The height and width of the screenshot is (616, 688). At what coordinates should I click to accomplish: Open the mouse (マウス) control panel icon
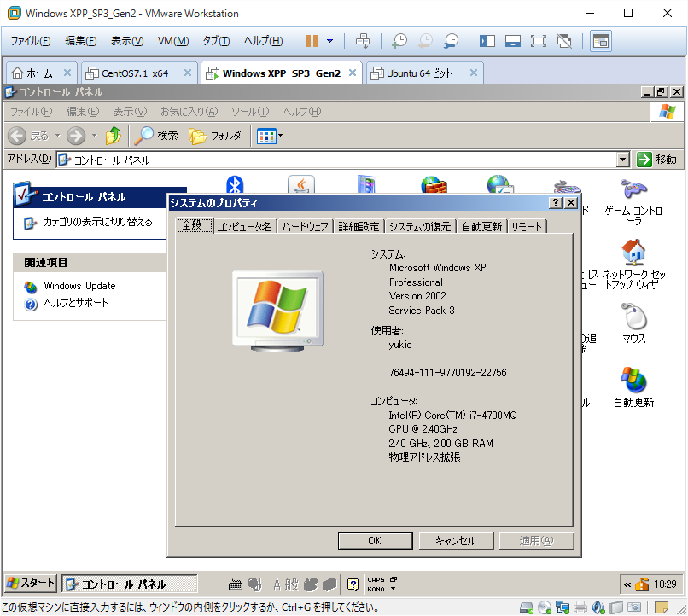[633, 323]
